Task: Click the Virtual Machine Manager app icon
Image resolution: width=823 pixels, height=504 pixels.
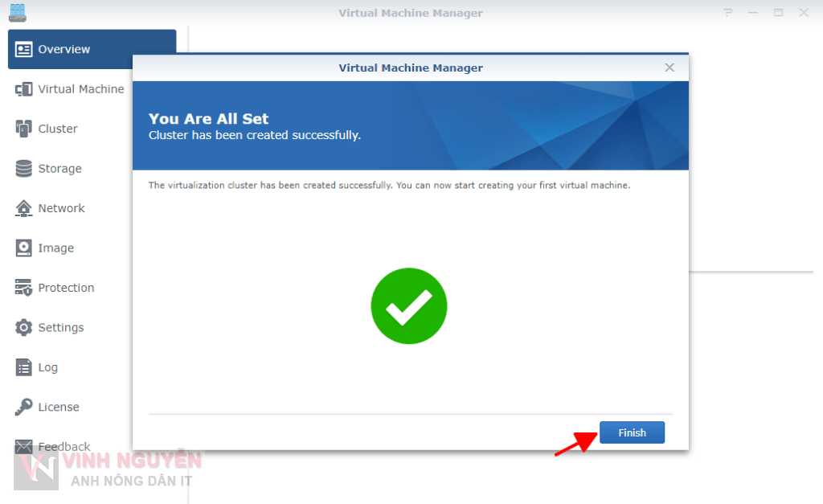Action: click(18, 13)
